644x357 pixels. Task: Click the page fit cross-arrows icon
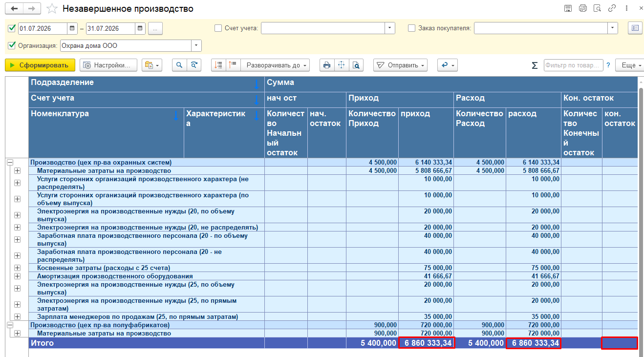(342, 65)
